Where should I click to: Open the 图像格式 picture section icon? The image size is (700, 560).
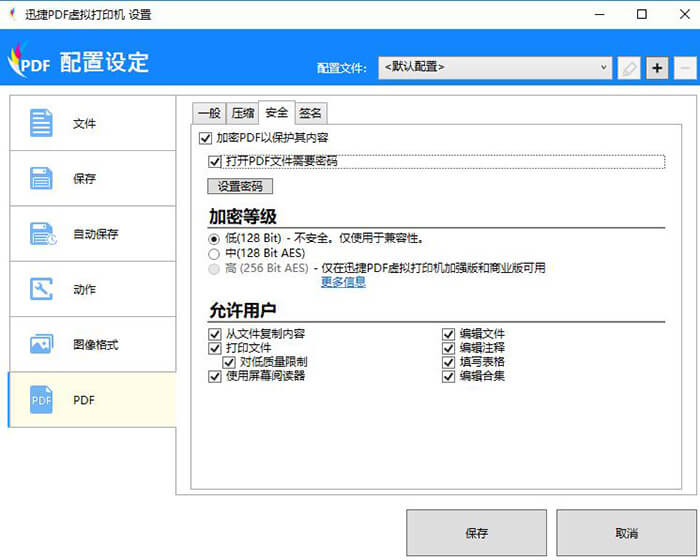(41, 344)
